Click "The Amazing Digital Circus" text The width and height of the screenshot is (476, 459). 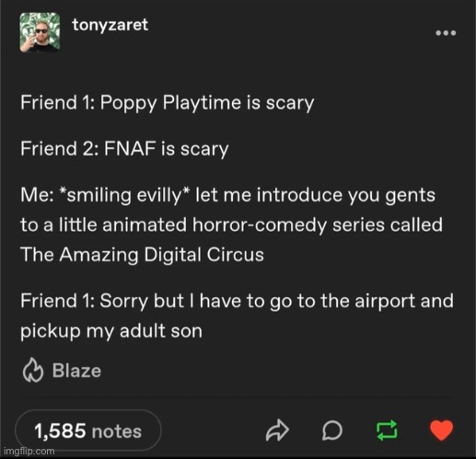coord(142,255)
